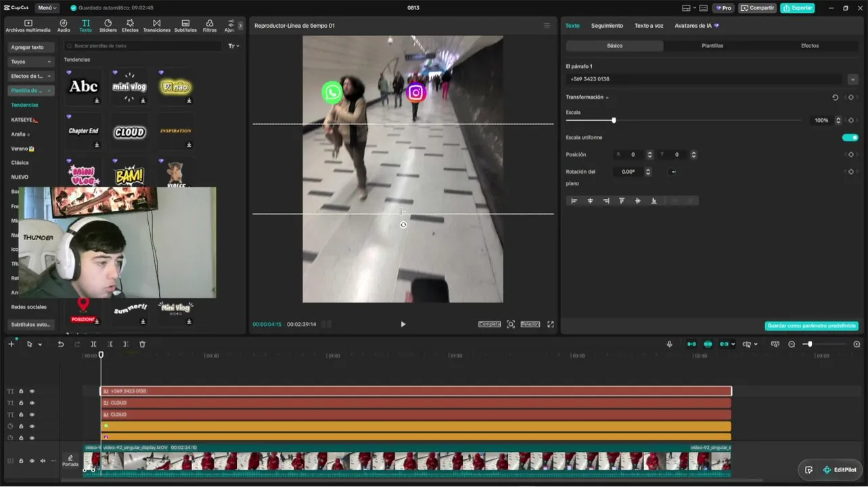Image resolution: width=868 pixels, height=487 pixels.
Task: Click the microphone record voiceover icon
Action: pos(670,344)
